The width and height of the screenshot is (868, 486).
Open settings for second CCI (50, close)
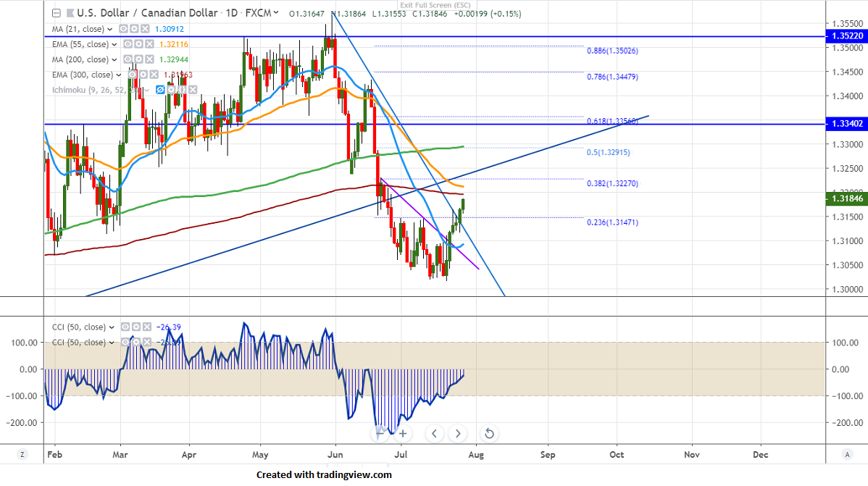pyautogui.click(x=136, y=342)
